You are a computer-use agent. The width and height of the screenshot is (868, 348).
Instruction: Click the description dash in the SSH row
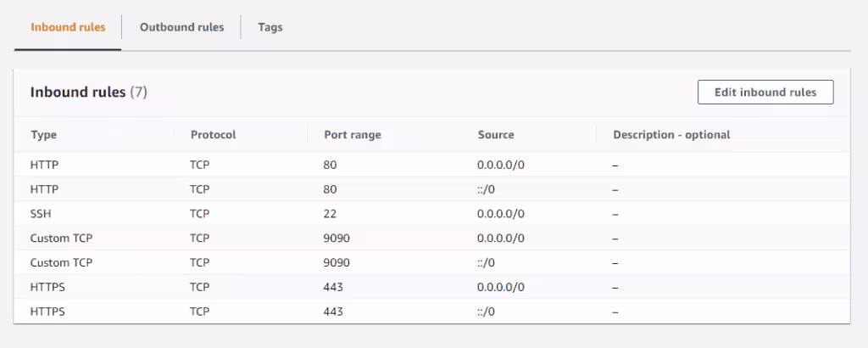(615, 214)
